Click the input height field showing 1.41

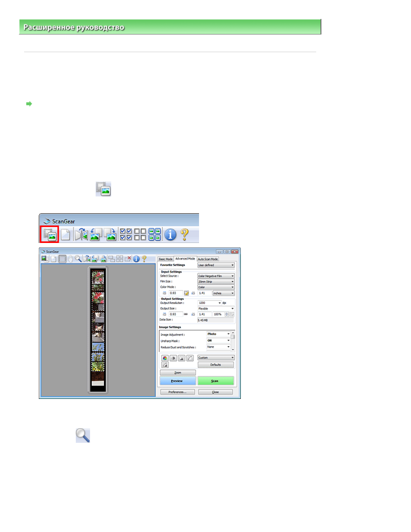205,293
